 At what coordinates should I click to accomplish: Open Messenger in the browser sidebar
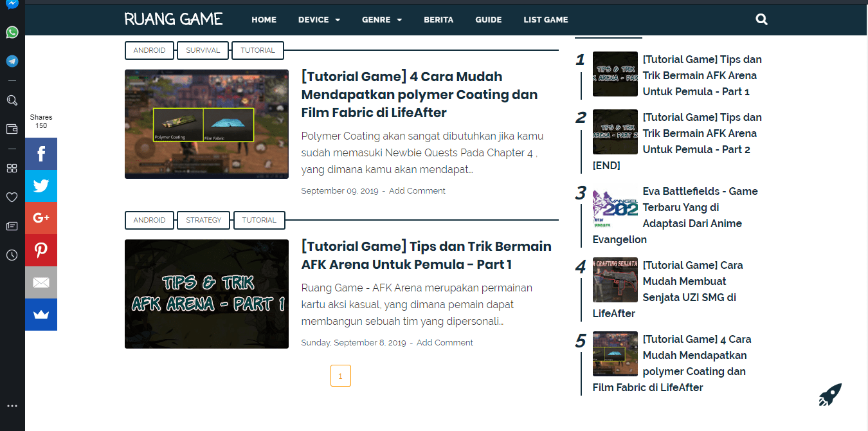(x=12, y=3)
